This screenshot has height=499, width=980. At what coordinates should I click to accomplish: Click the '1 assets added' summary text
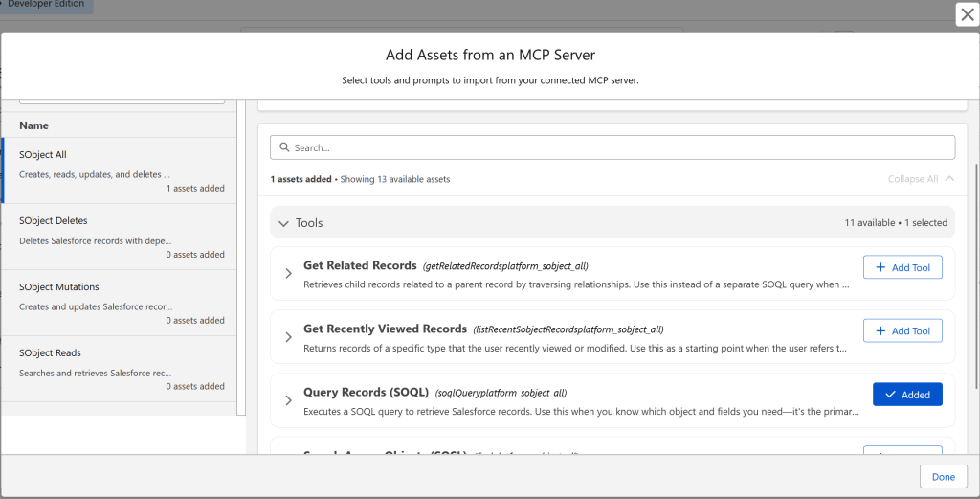[x=301, y=179]
